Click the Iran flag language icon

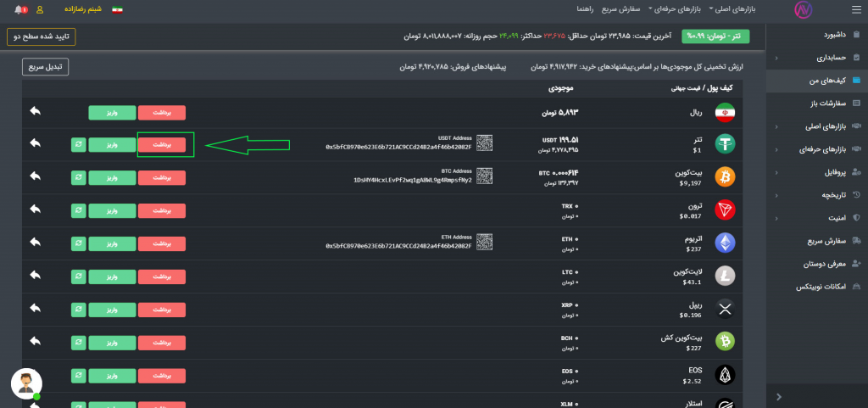(x=117, y=10)
